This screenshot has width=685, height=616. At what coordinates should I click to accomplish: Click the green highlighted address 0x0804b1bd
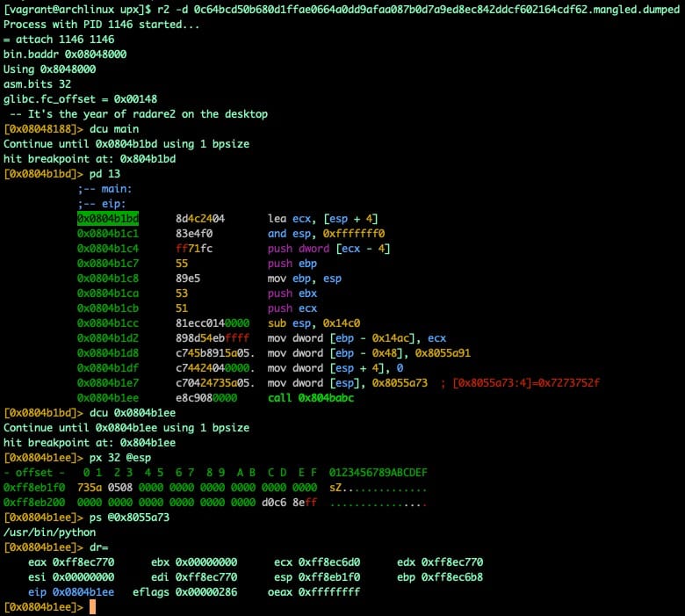point(108,218)
